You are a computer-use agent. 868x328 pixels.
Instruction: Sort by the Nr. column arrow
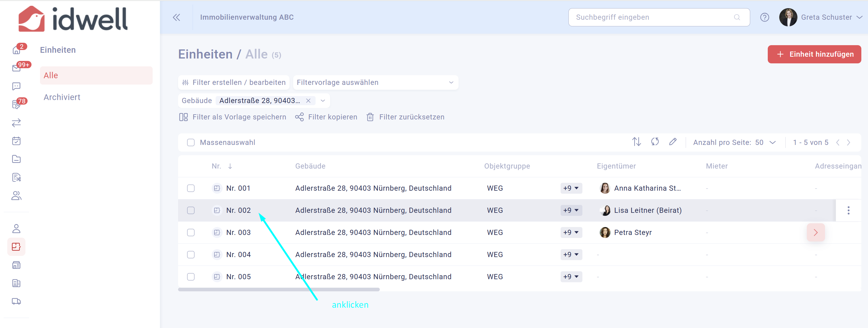pos(230,166)
